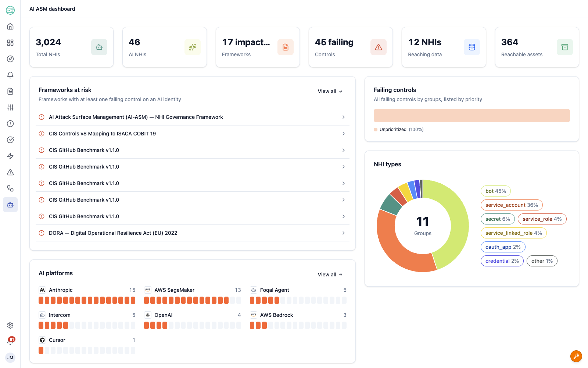Click the Cursor platform logo icon
The height and width of the screenshot is (368, 588).
[42, 340]
